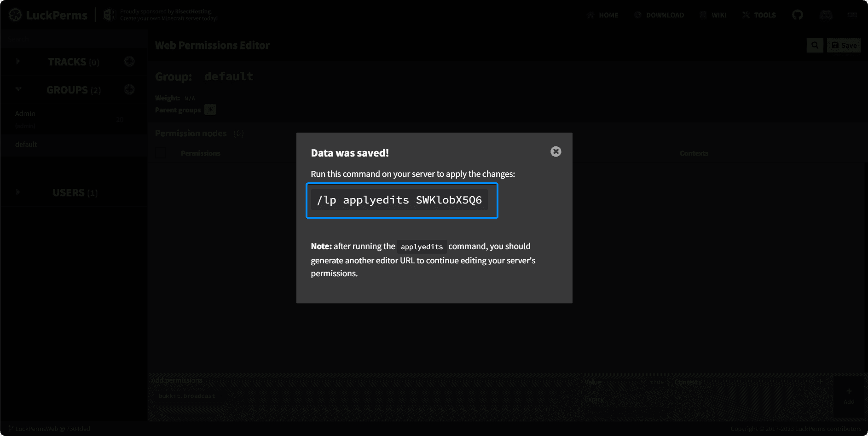Viewport: 868px width, 436px height.
Task: Close the Data was saved dialog
Action: click(556, 151)
